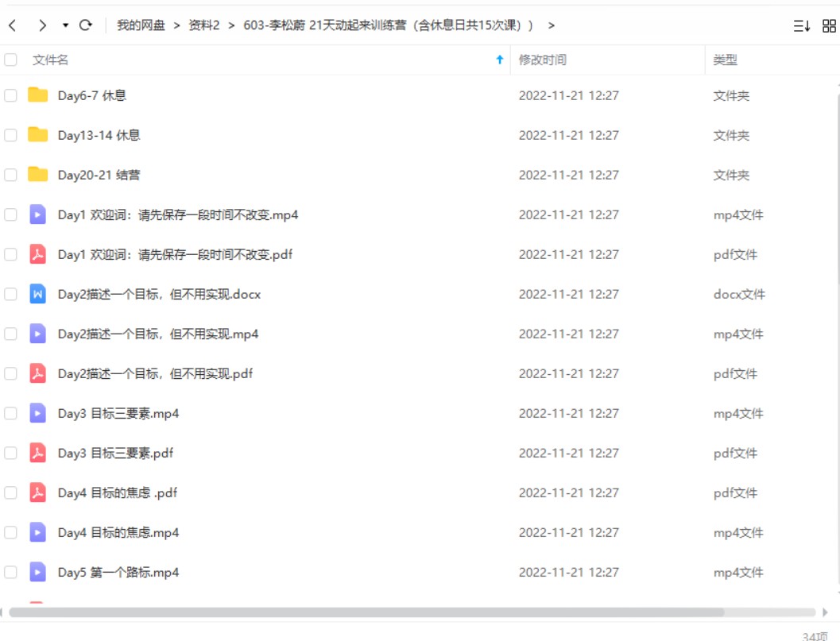
Task: Click PDF icon of Day3 目标三要素.pdf
Action: (37, 453)
